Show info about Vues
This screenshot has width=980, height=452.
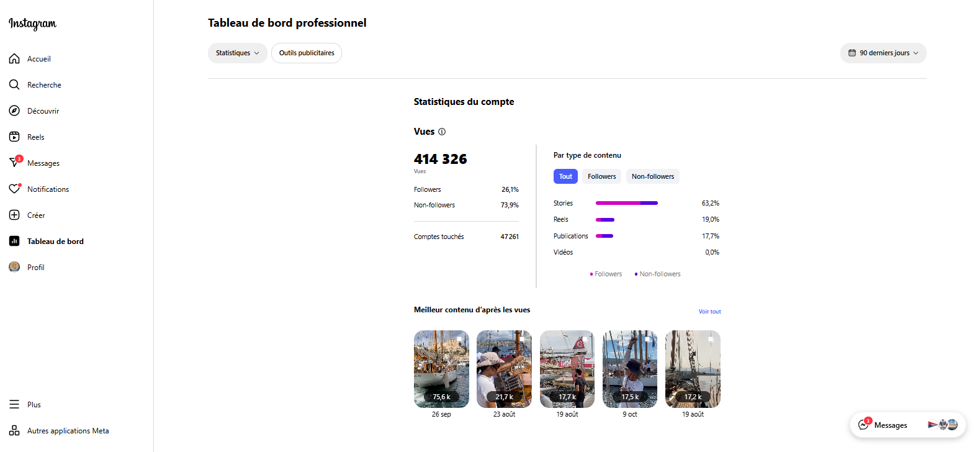pyautogui.click(x=442, y=132)
